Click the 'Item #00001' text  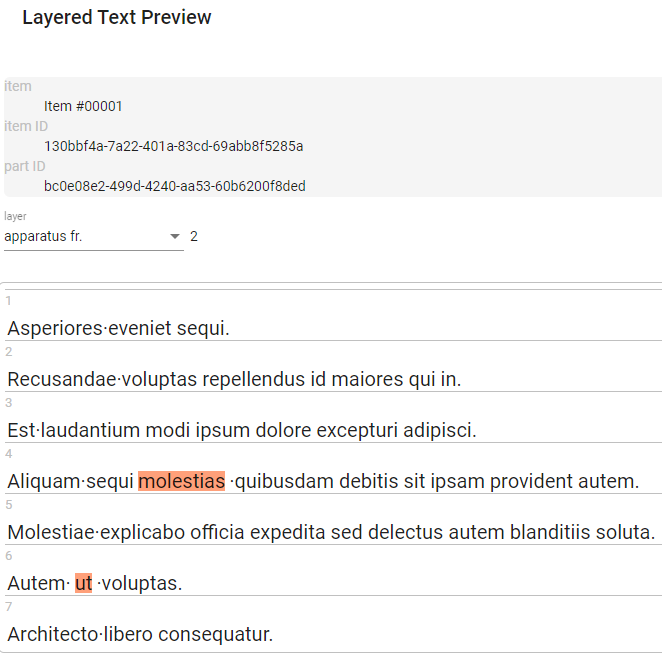coord(83,106)
